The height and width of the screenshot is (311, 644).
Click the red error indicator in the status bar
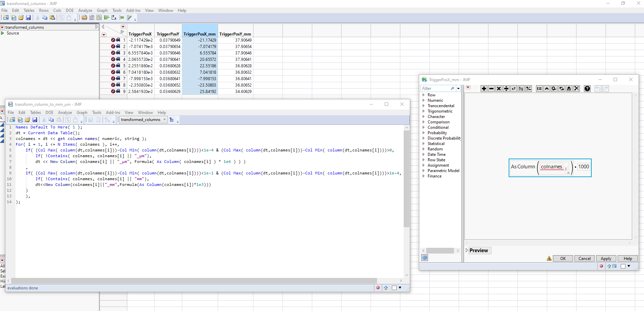[378, 288]
